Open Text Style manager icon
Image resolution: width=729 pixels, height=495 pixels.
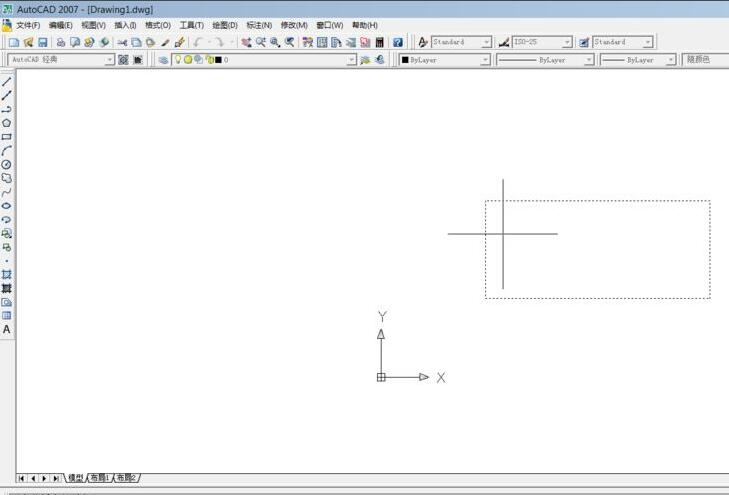click(x=422, y=42)
